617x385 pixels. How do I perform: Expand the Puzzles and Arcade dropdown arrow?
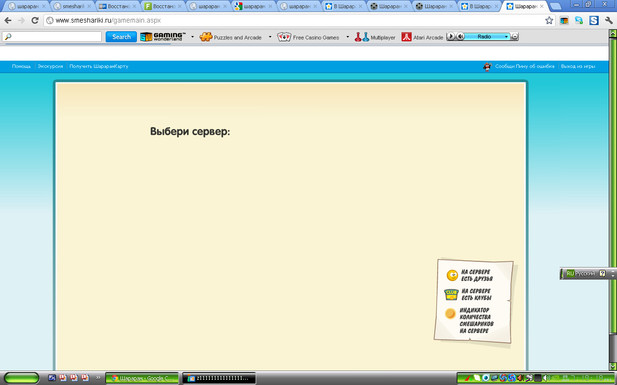pos(270,37)
